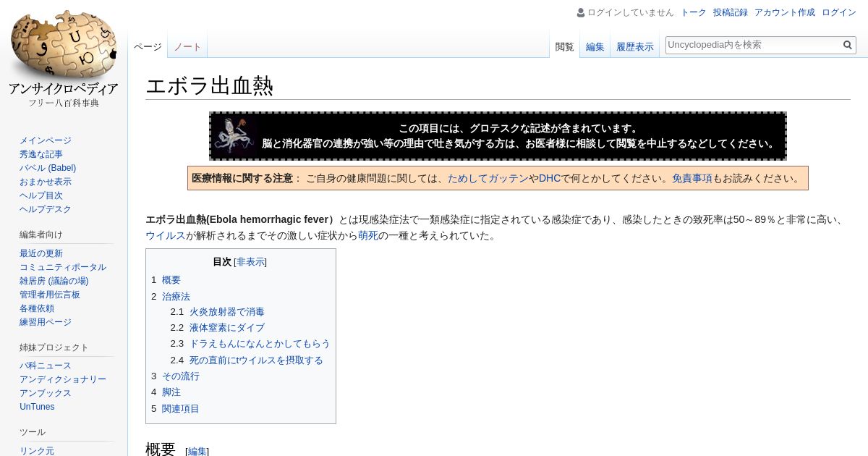Jump to 液体窒素にダイブ section

pyautogui.click(x=227, y=328)
